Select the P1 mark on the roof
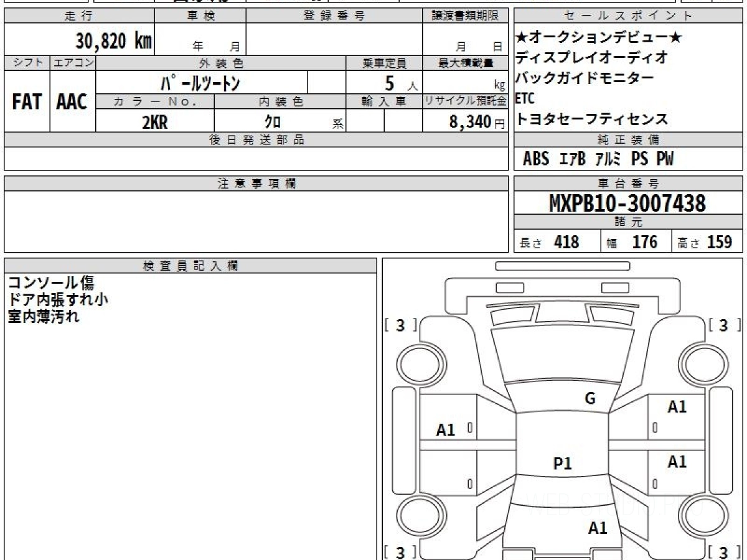This screenshot has width=747, height=560. [x=563, y=464]
